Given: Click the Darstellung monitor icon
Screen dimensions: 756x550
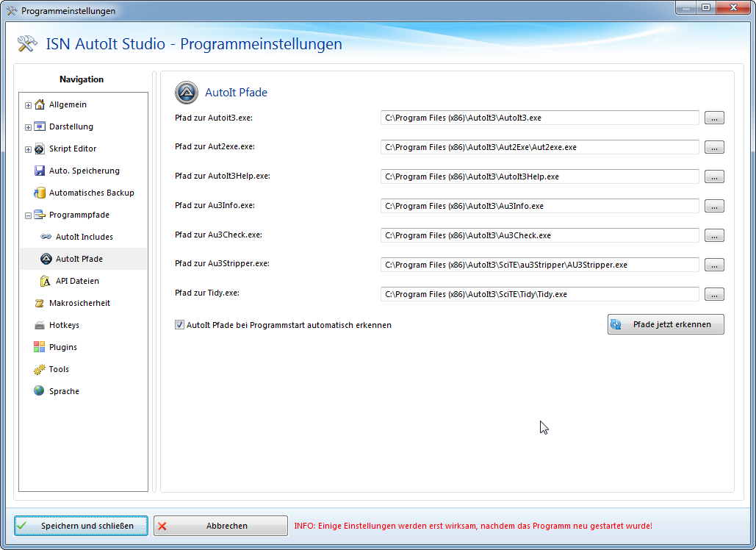Looking at the screenshot, I should point(40,126).
